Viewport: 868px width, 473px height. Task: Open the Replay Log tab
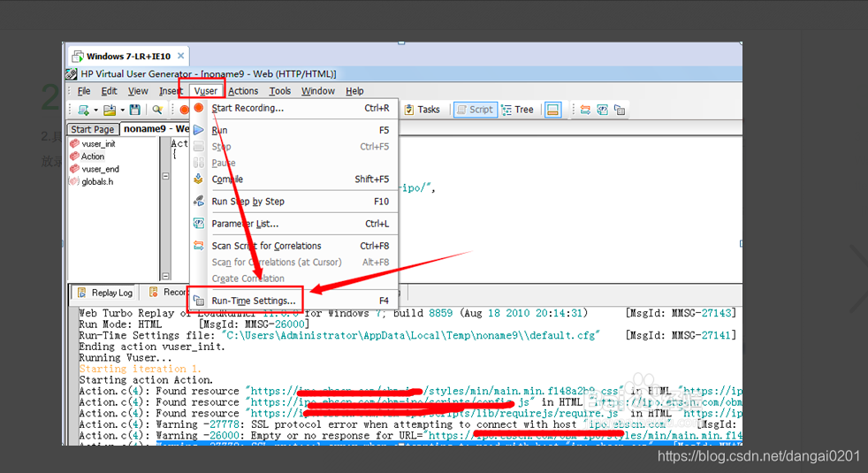(105, 293)
